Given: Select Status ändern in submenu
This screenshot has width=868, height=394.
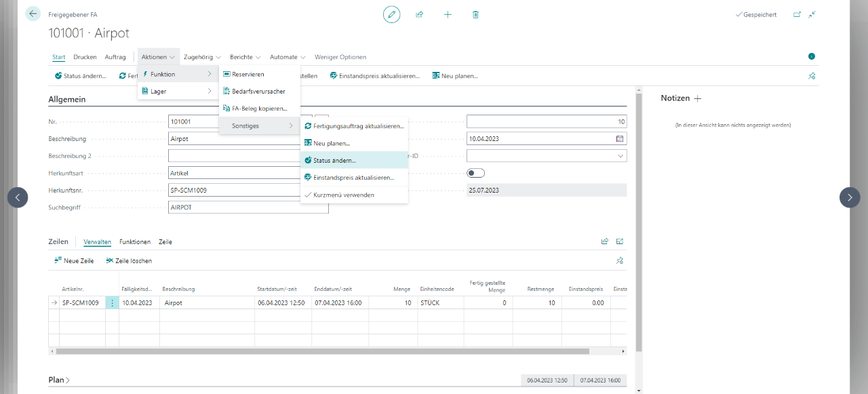Looking at the screenshot, I should (x=334, y=161).
